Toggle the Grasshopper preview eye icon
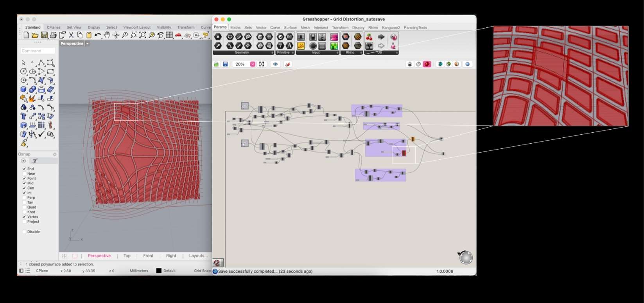 pyautogui.click(x=275, y=64)
